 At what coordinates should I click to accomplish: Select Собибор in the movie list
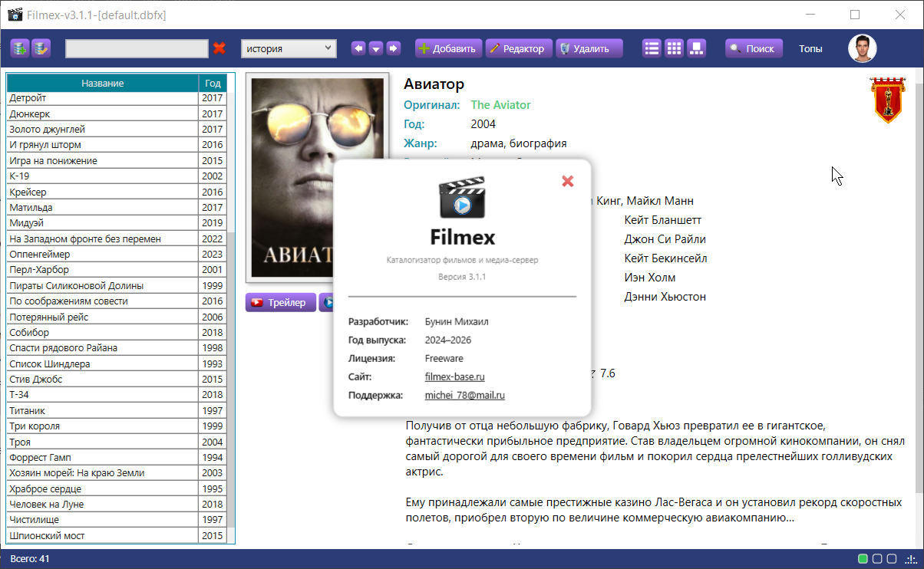117,333
